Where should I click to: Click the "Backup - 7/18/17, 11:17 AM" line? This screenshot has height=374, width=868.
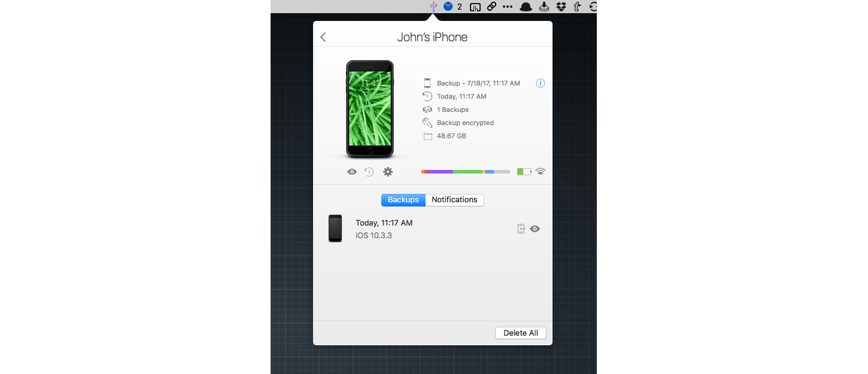pyautogui.click(x=478, y=83)
